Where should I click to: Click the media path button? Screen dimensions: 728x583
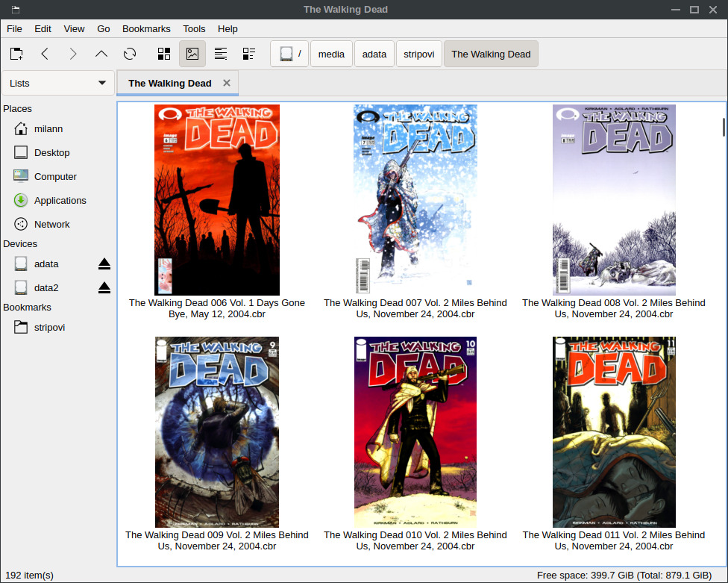(331, 54)
